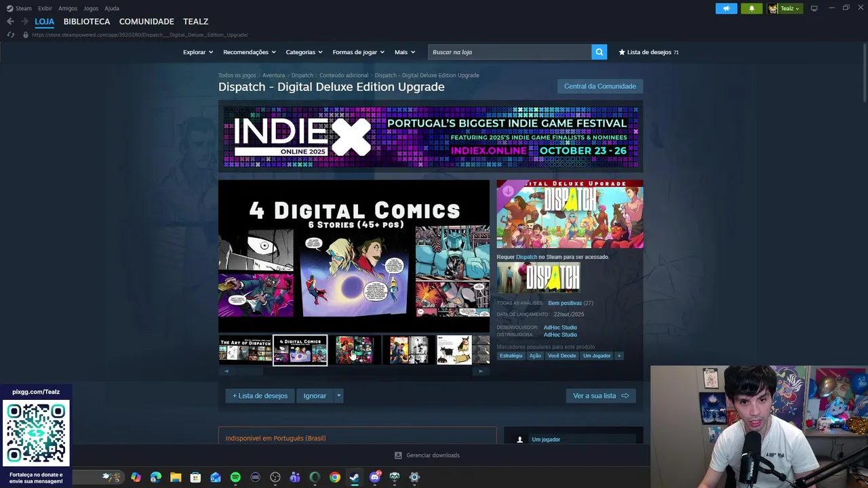
Task: Click the Dispatch base game logo image
Action: tap(538, 278)
